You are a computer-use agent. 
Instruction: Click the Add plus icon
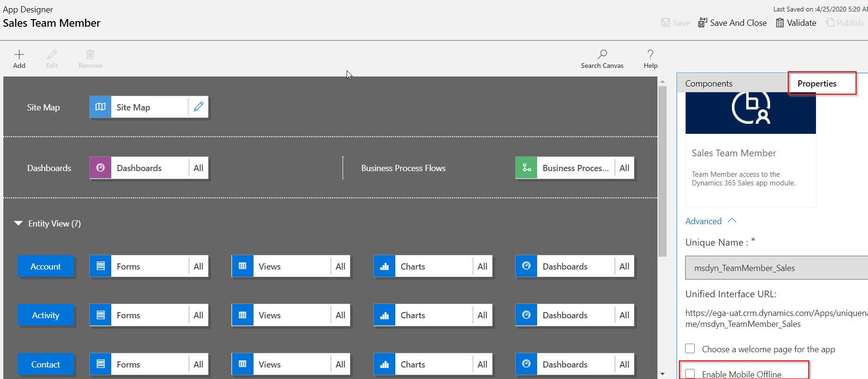click(19, 54)
